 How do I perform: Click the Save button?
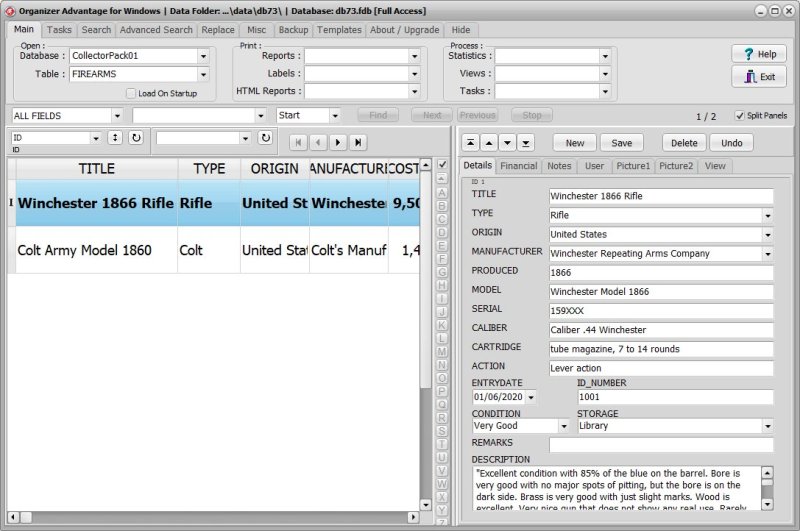pyautogui.click(x=621, y=143)
